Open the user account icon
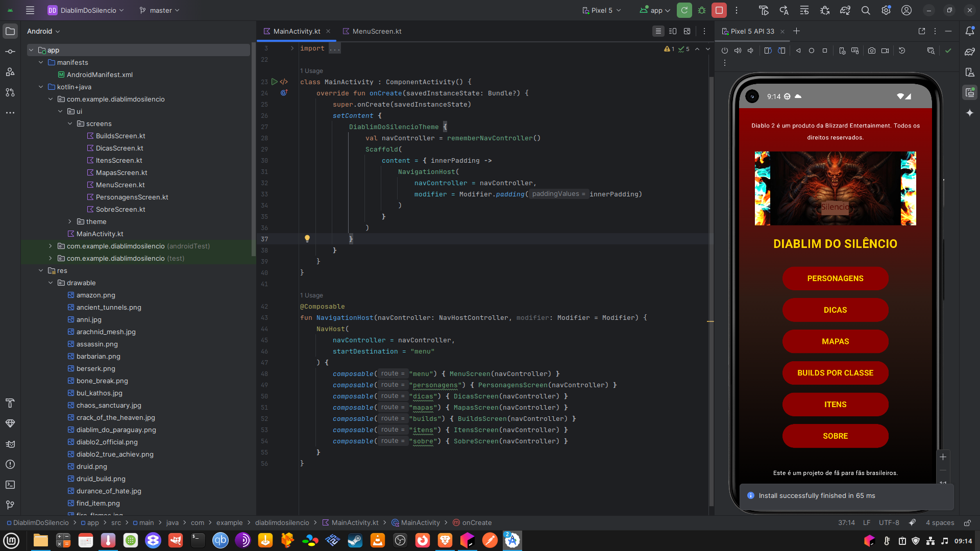980x551 pixels. (x=906, y=10)
